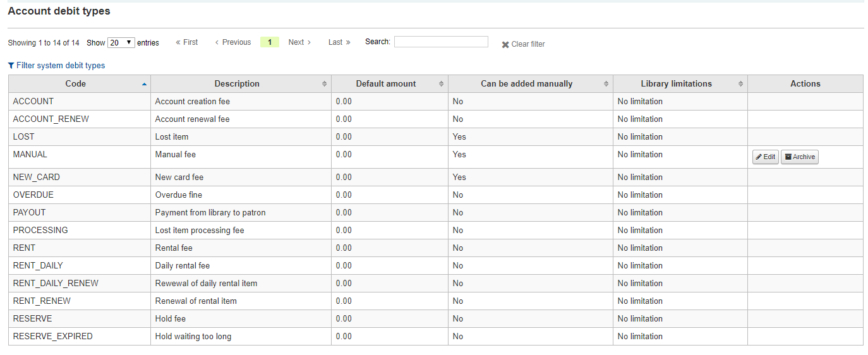Open the Show entries dropdown

(121, 43)
